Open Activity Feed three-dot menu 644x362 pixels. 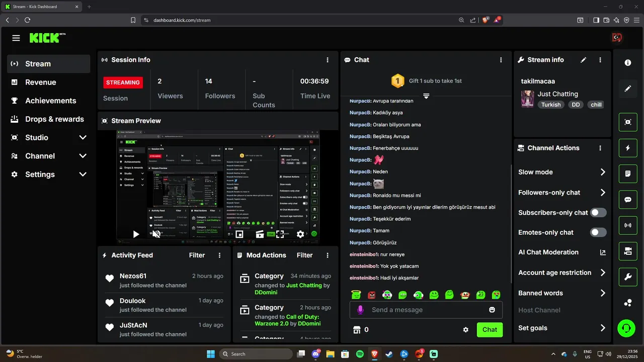tap(219, 255)
